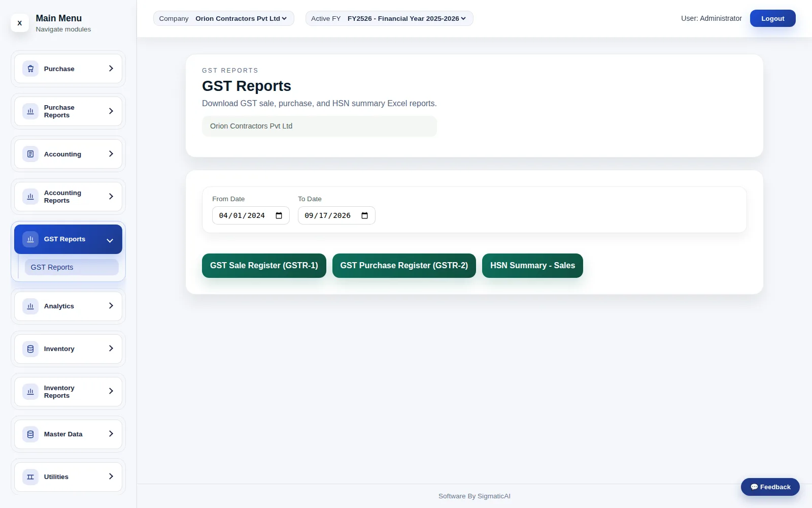Expand the Purchase Reports chevron
Viewport: 812px width, 508px height.
pos(111,111)
